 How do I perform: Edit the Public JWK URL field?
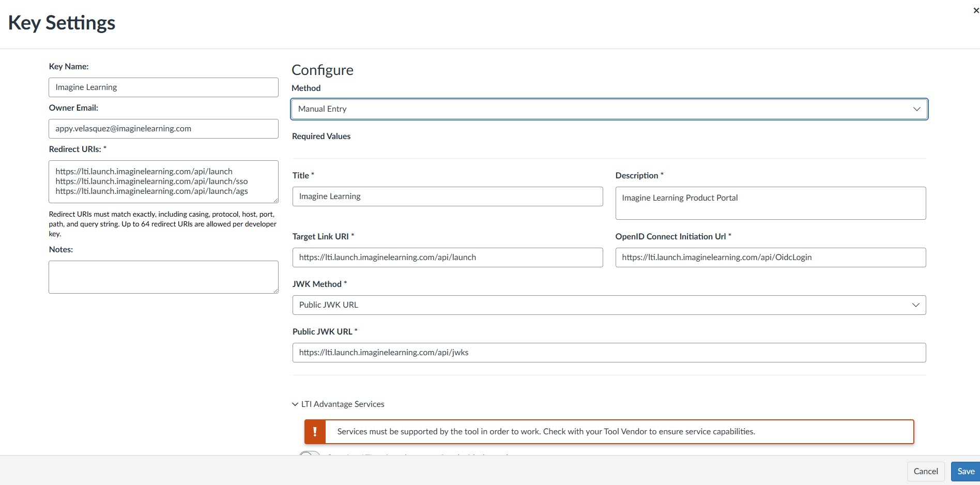click(609, 353)
